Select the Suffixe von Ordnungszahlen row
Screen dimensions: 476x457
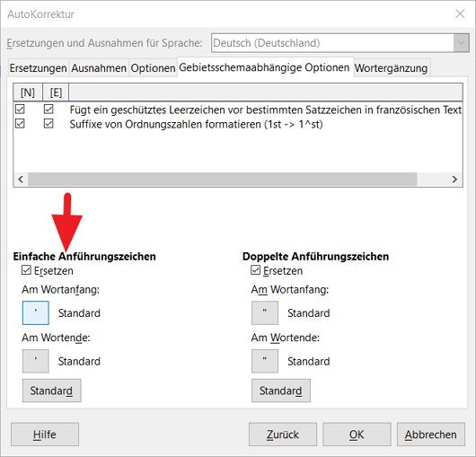pos(238,124)
